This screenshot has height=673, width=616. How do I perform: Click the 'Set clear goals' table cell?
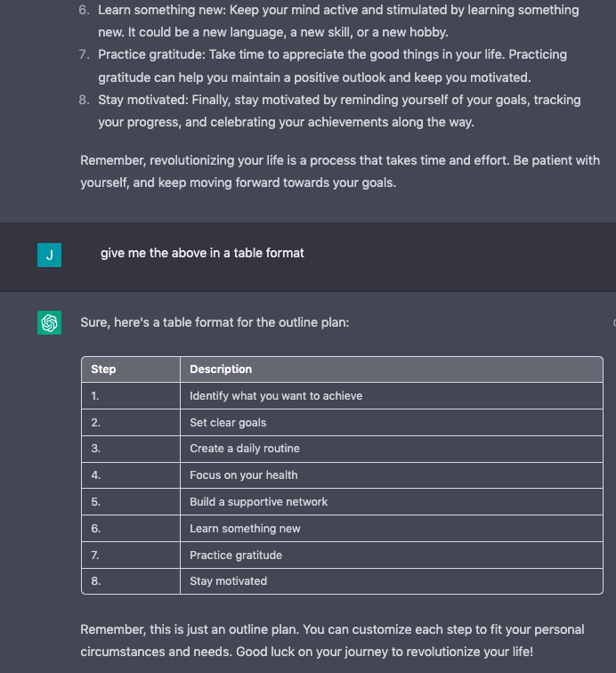(392, 422)
